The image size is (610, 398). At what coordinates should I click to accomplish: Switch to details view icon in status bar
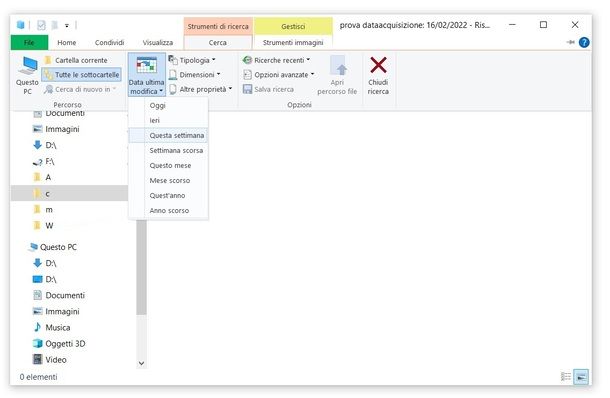pyautogui.click(x=566, y=377)
